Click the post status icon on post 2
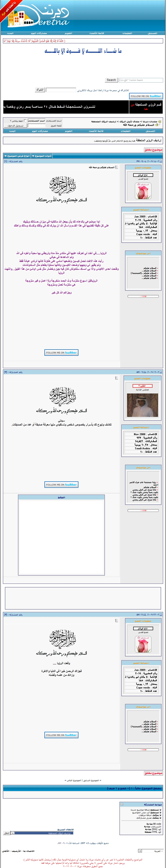Viewport: 166px width, 868px height. 161,372
